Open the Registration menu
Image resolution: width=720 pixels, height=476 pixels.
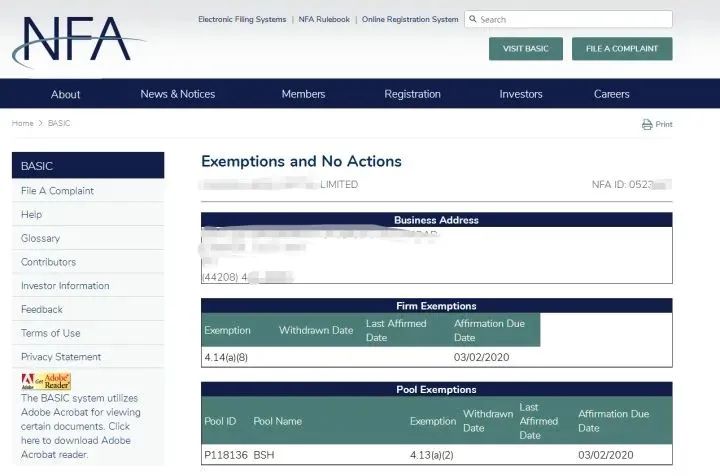(x=412, y=94)
